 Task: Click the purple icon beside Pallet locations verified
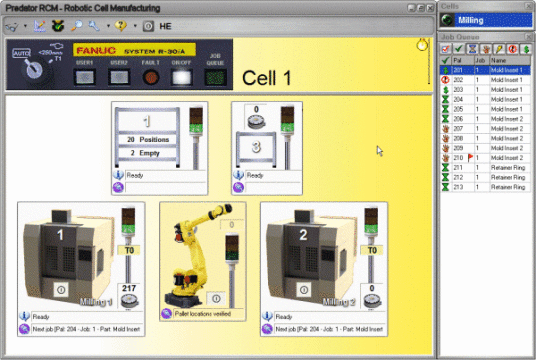point(166,313)
